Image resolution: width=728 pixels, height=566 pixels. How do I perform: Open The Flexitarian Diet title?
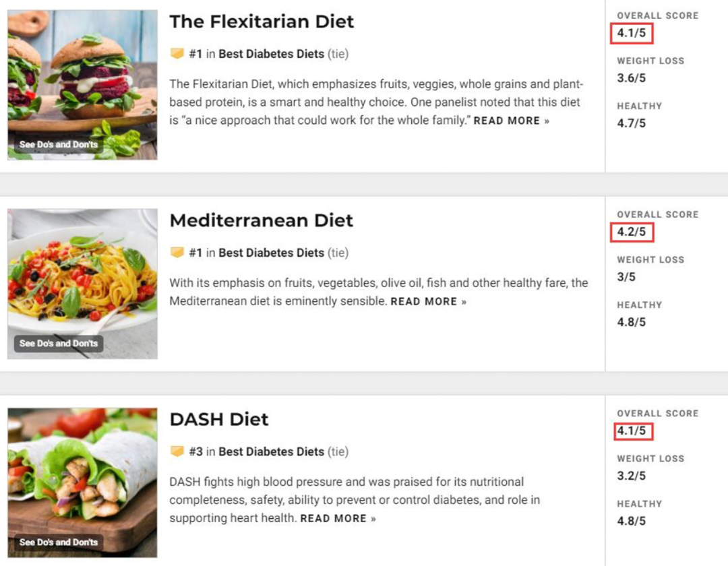(x=262, y=22)
